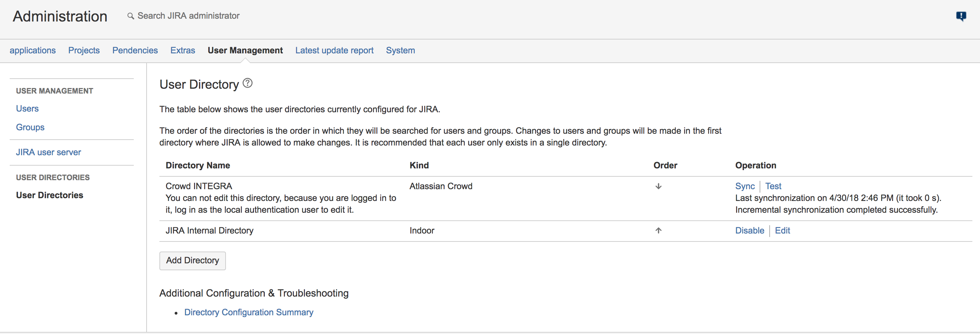The height and width of the screenshot is (334, 980).
Task: Open the JIRA user server page
Action: (x=48, y=152)
